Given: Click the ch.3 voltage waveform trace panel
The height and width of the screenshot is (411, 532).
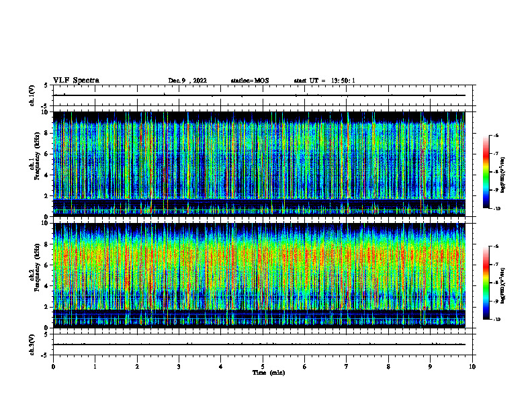Looking at the screenshot, I should (x=263, y=345).
